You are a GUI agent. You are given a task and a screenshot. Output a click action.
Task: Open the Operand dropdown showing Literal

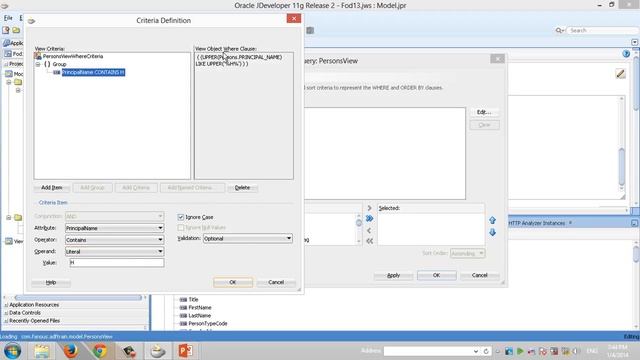115,252
